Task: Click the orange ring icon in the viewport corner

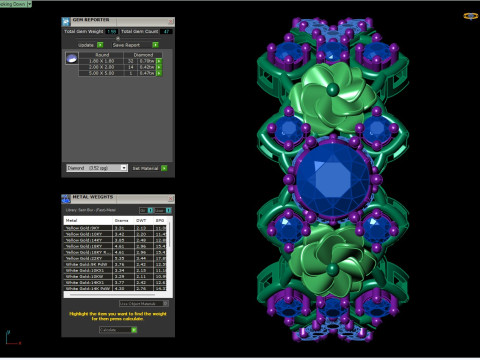Action: (470, 16)
